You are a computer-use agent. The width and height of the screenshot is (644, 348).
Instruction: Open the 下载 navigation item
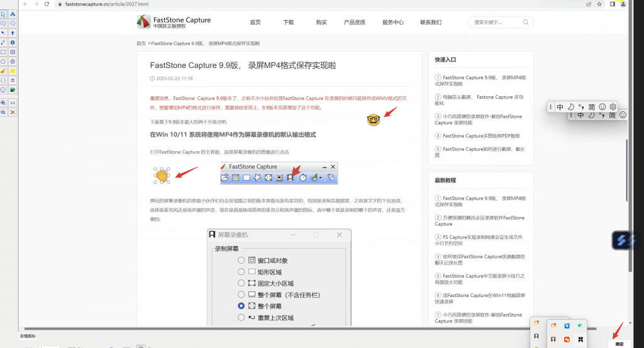pyautogui.click(x=288, y=22)
